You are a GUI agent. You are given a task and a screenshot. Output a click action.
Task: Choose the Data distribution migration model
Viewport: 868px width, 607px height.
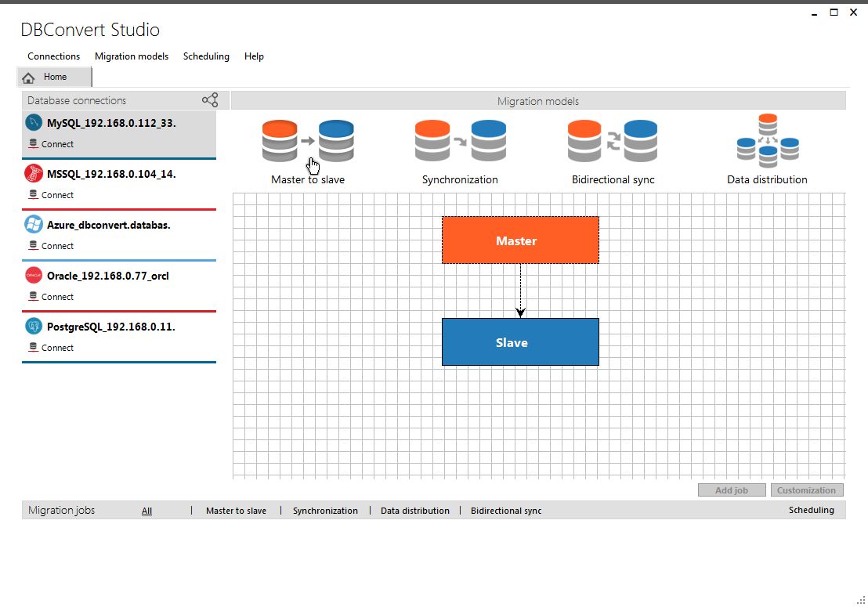tap(766, 141)
